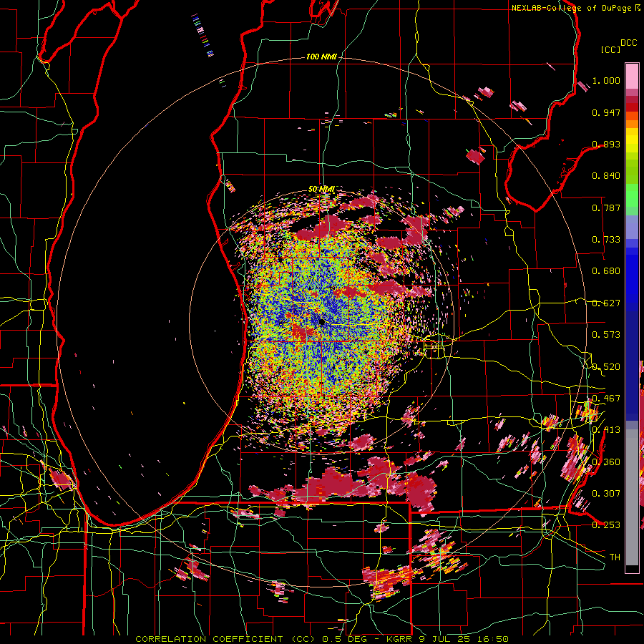Select the 0.733 scale value

pos(606,240)
